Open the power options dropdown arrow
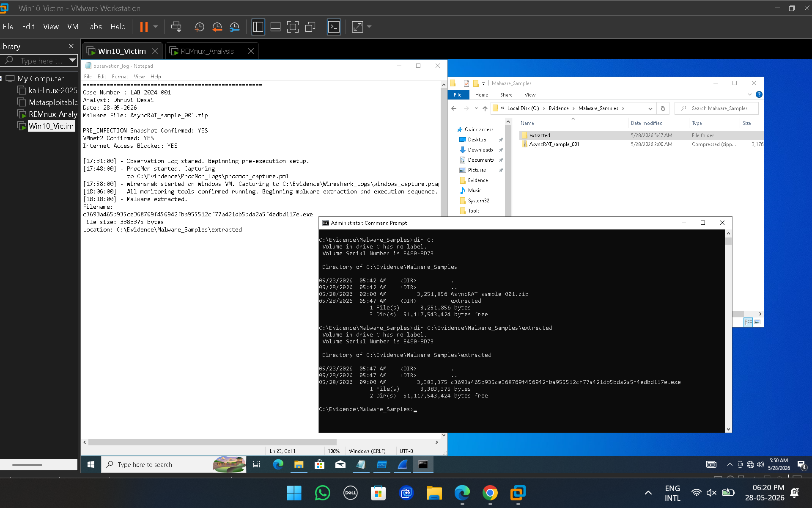Viewport: 812px width, 508px height. [156, 27]
